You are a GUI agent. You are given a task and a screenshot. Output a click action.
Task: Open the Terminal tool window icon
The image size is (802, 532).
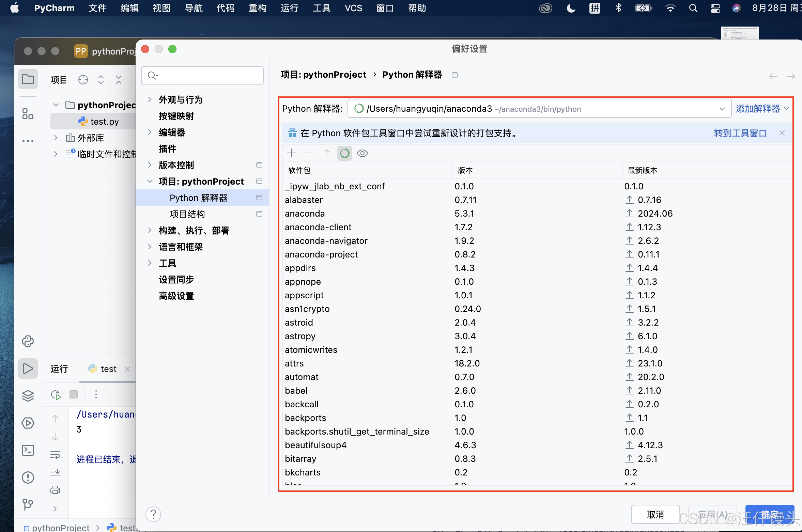click(28, 450)
